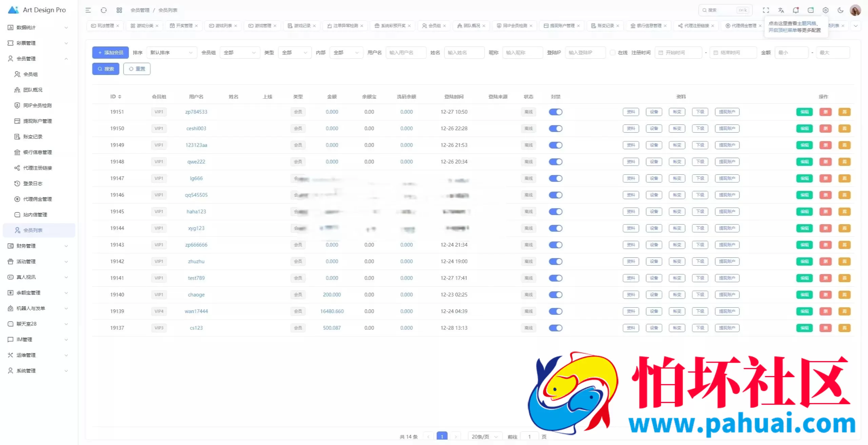Expand the 财务管理 sidebar menu
868x445 pixels.
pyautogui.click(x=39, y=246)
